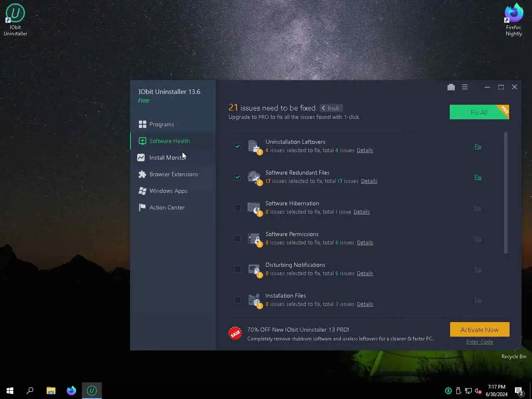Image resolution: width=532 pixels, height=399 pixels.
Task: View Details for Disturbing Notifications
Action: point(365,273)
